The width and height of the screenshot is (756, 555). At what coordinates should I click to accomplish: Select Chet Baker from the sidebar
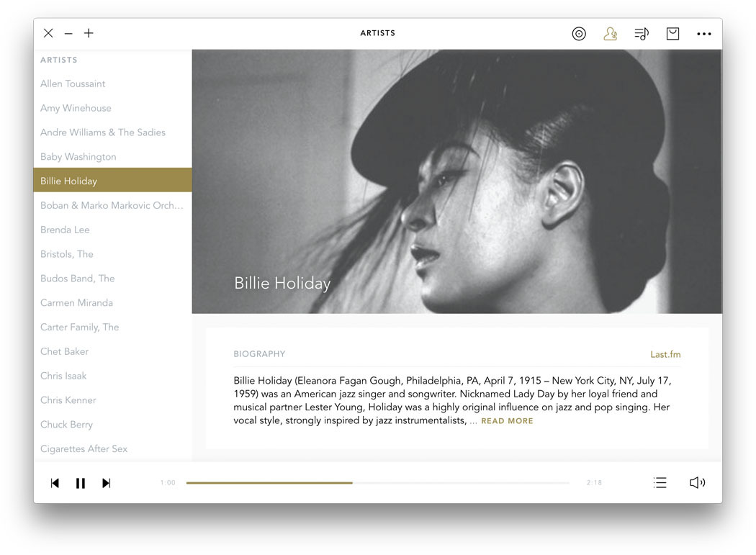(x=64, y=351)
